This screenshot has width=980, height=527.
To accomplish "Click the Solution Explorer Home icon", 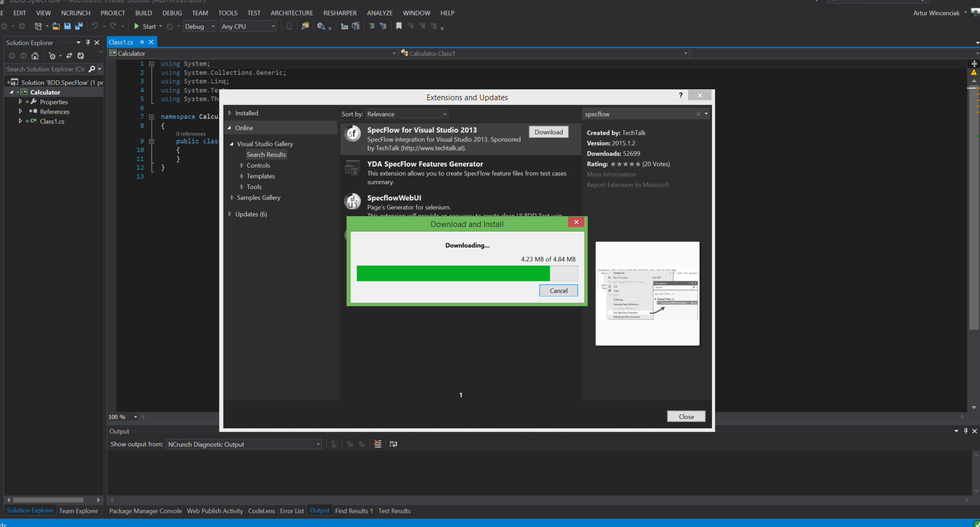I will coord(35,56).
